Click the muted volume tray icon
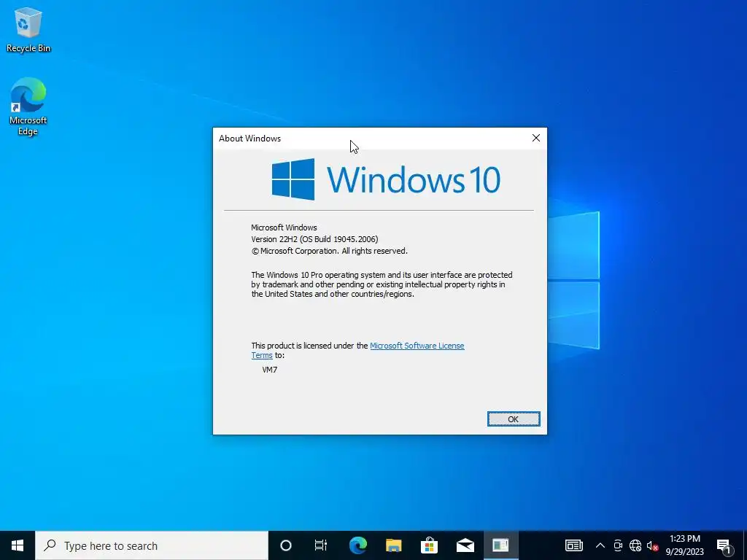This screenshot has width=747, height=560. [x=652, y=545]
